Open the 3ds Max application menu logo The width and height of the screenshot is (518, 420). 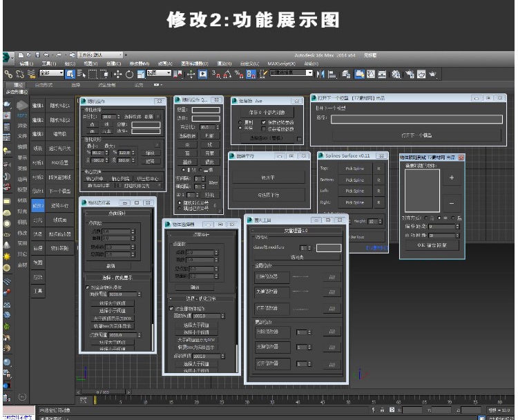(x=8, y=57)
